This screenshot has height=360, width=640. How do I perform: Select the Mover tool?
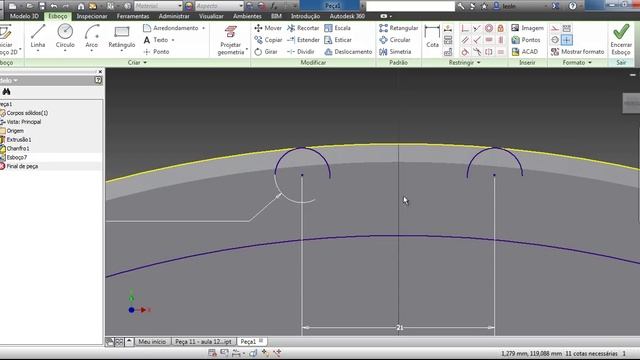tap(268, 28)
